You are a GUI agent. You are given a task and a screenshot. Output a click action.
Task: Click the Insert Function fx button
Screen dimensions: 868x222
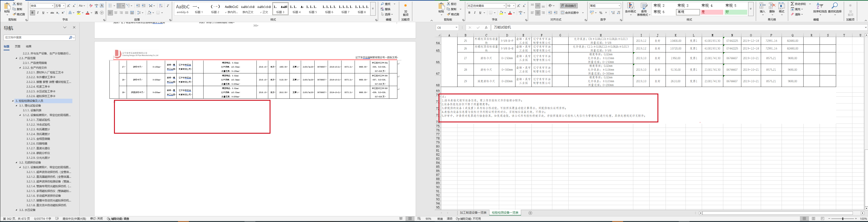pyautogui.click(x=486, y=28)
